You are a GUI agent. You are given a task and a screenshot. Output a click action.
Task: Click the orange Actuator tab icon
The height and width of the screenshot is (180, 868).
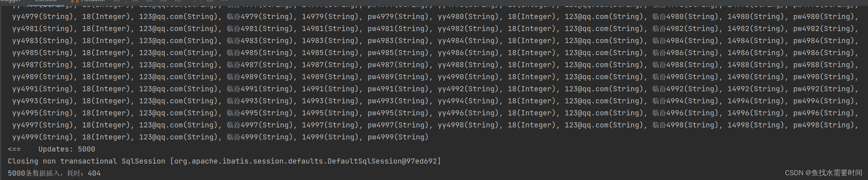(74, 1)
